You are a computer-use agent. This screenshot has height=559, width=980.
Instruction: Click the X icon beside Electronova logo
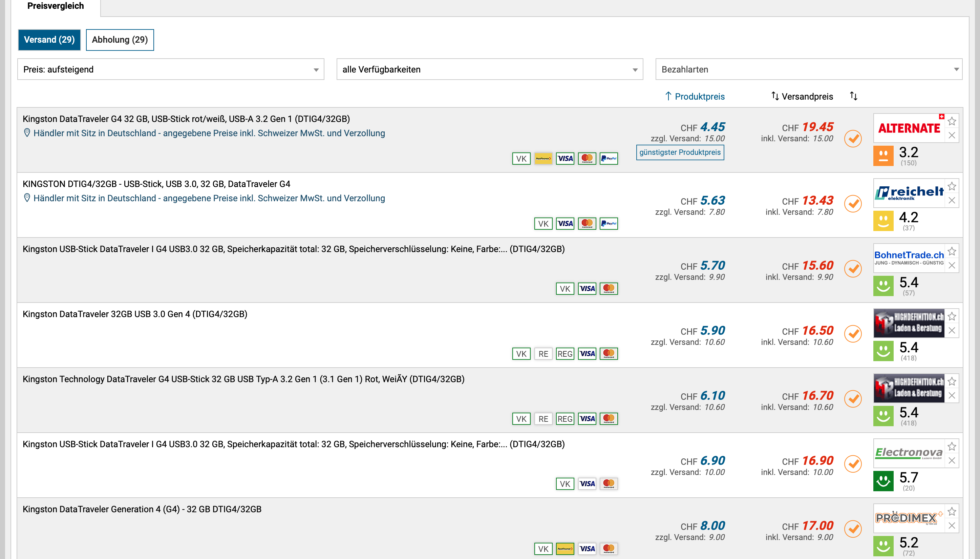pyautogui.click(x=952, y=461)
